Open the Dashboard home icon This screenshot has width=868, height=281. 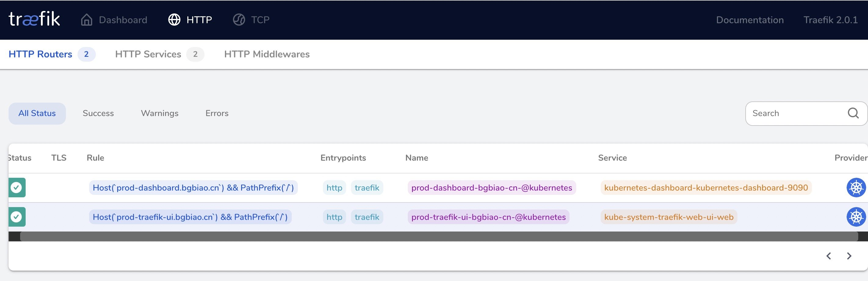coord(87,20)
